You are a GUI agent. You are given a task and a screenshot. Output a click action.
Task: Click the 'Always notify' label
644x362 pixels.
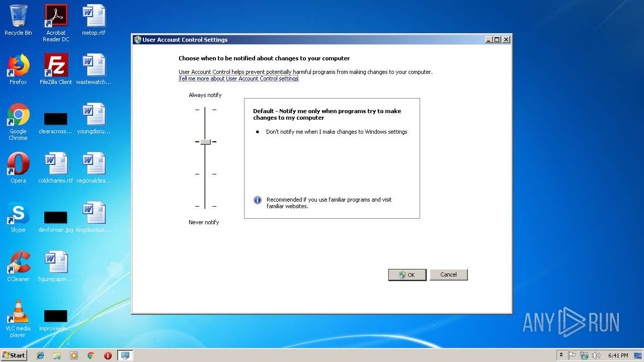tap(205, 95)
